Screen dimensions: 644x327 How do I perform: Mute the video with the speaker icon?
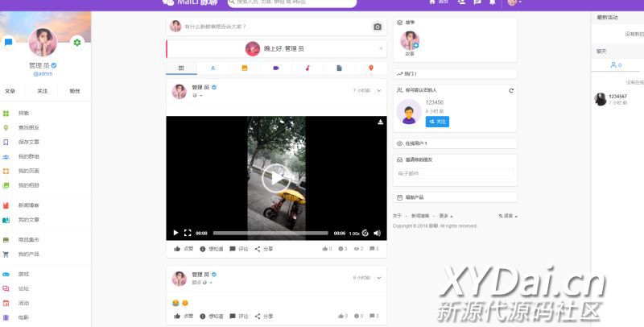pos(377,233)
